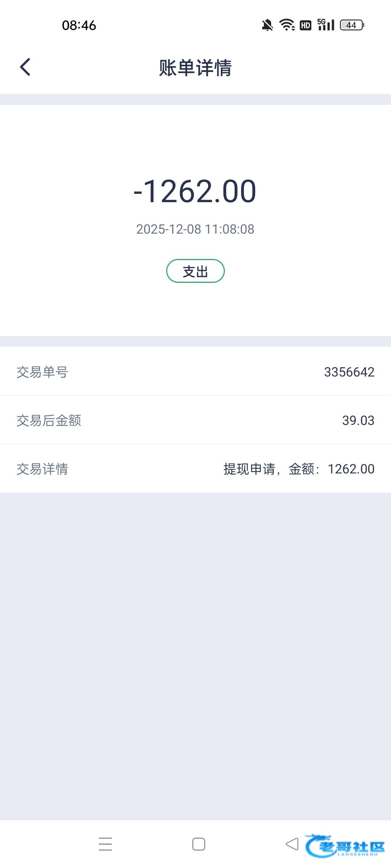
Task: Tap the HD indicator icon
Action: (x=306, y=25)
